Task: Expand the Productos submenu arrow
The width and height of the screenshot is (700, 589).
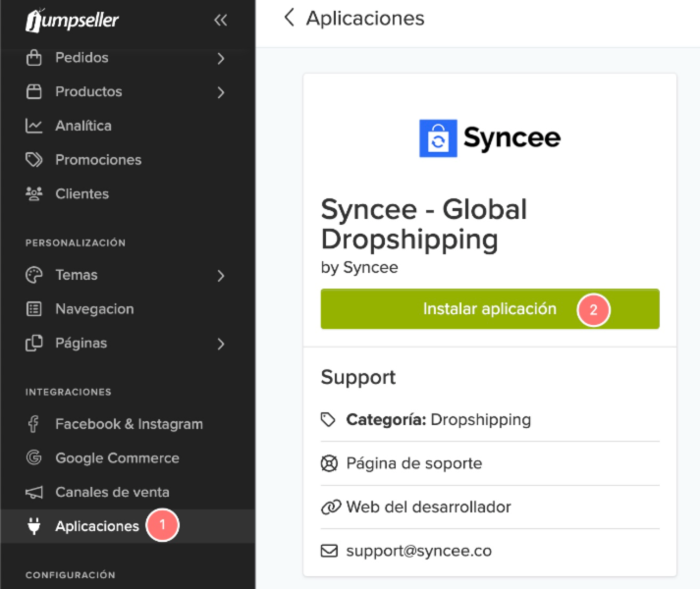Action: [221, 92]
